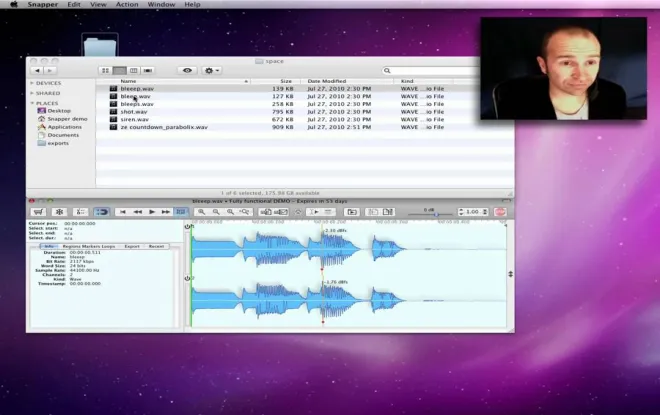Open the Finder gear action dropdown
The width and height of the screenshot is (660, 415).
211,70
